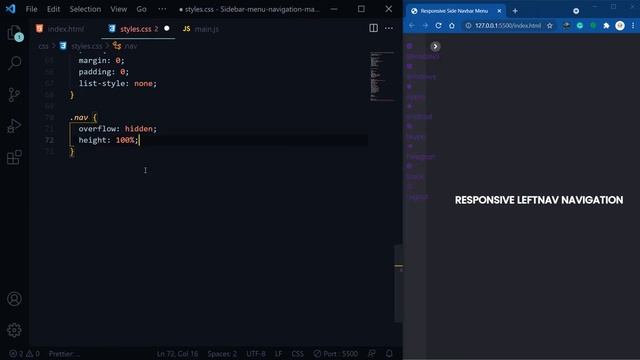The height and width of the screenshot is (360, 640).
Task: Expand the sidebar using the arrow toggle
Action: tap(435, 47)
